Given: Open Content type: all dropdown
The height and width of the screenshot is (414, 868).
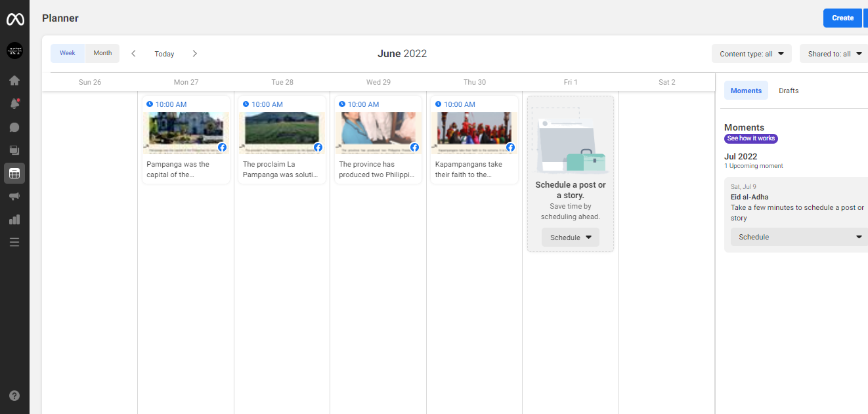Looking at the screenshot, I should click(x=752, y=54).
